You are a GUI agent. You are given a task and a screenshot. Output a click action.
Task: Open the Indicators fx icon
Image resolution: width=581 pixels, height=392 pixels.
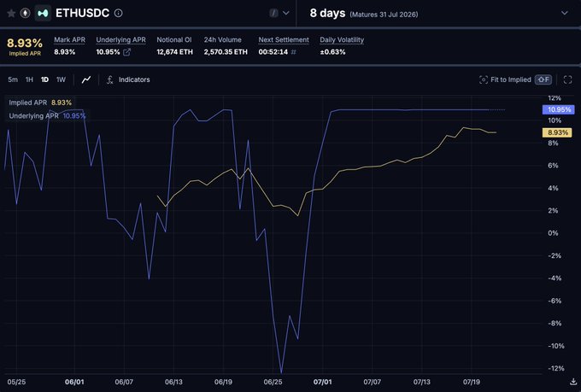click(109, 79)
